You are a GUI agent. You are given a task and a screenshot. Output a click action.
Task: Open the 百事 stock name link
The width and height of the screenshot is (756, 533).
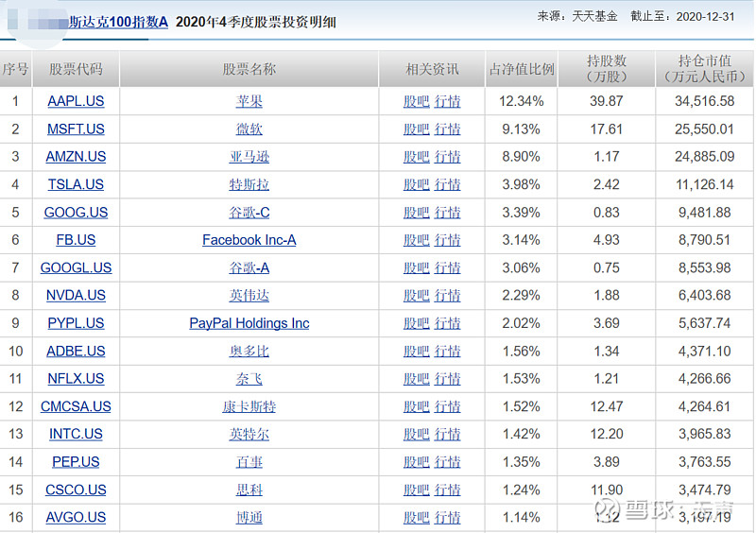click(x=249, y=462)
